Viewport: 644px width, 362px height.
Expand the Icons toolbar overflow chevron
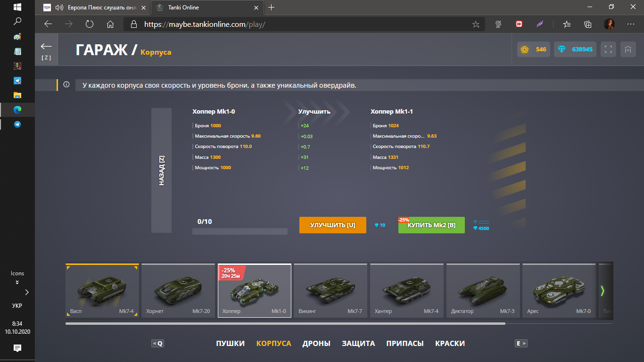pyautogui.click(x=17, y=282)
